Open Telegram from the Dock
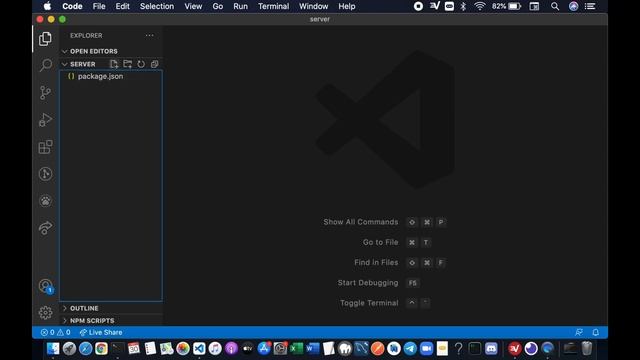The height and width of the screenshot is (360, 640). [x=410, y=349]
